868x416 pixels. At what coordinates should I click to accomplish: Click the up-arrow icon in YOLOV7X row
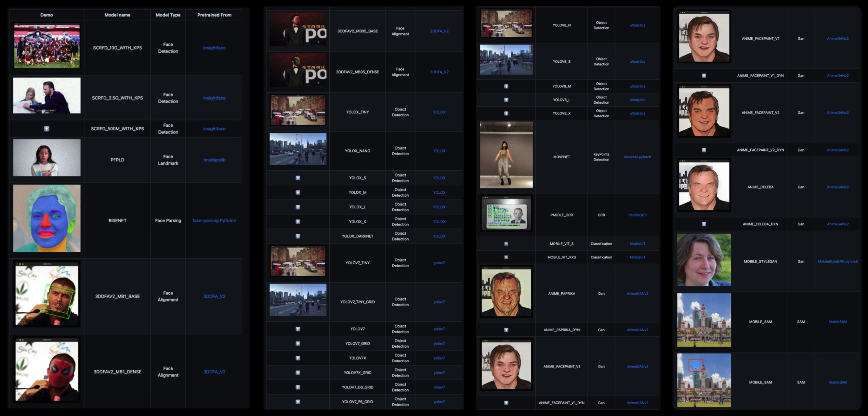point(298,358)
